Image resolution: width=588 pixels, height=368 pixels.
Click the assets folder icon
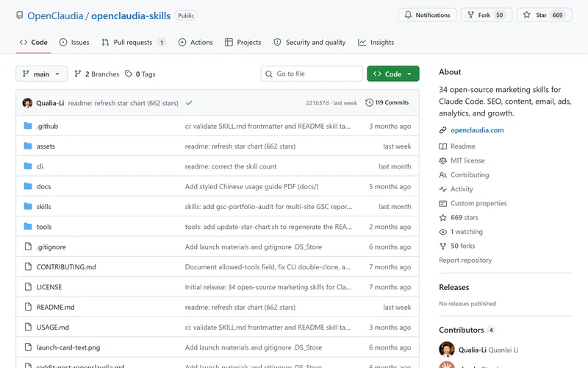tap(28, 146)
